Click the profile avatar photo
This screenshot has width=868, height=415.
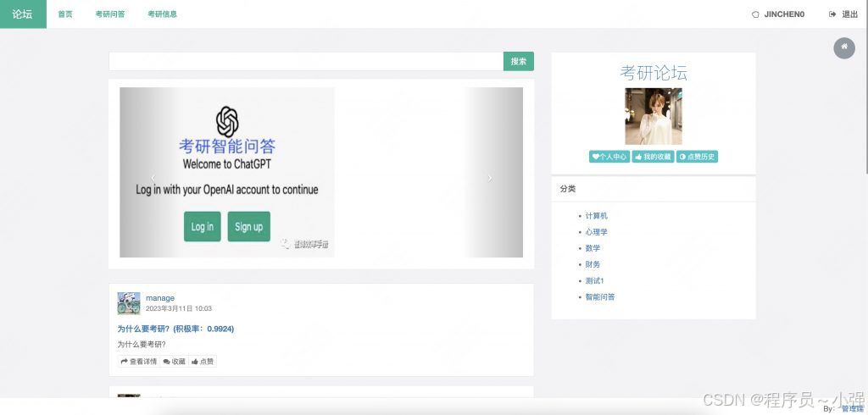tap(654, 116)
